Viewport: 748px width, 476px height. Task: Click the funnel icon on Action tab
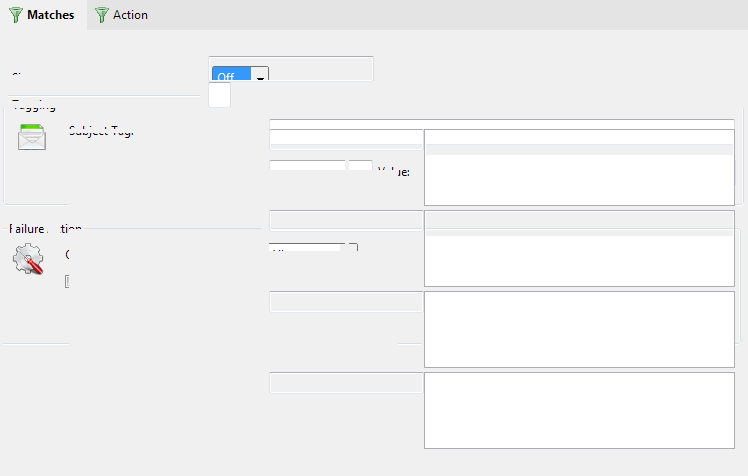(101, 15)
